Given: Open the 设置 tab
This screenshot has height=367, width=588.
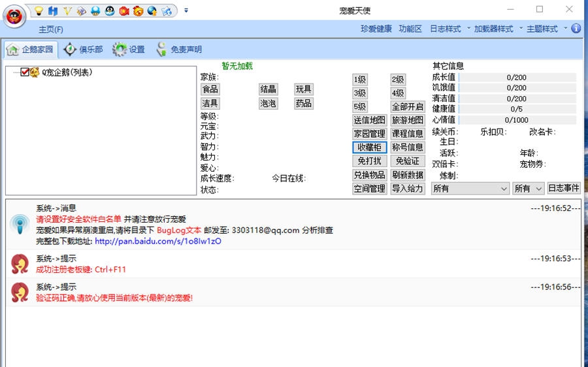Looking at the screenshot, I should coord(129,50).
